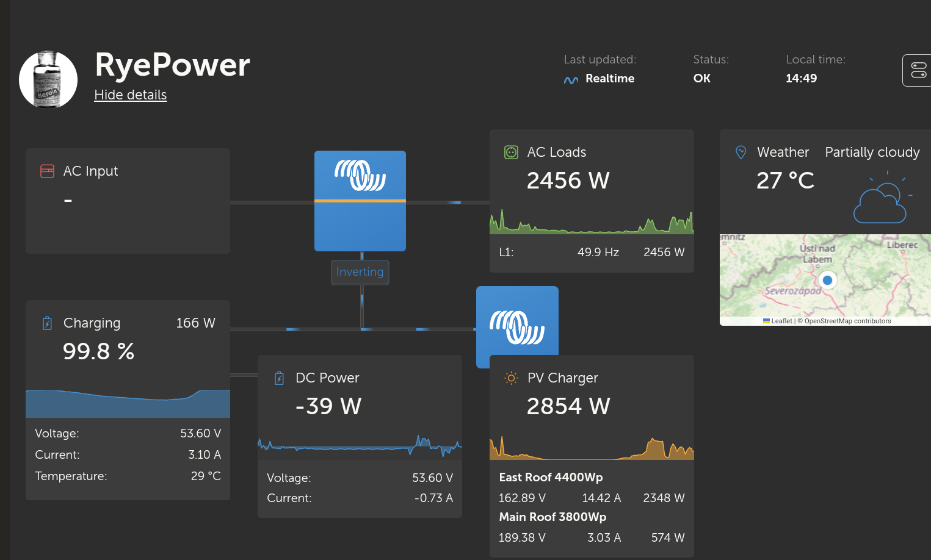
Task: Click the RyePower installation avatar image
Action: coord(48,79)
